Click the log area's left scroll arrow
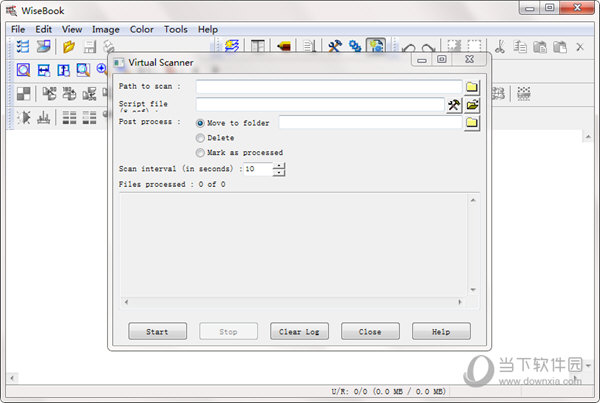Screen dimensions: 600x403 (126, 302)
